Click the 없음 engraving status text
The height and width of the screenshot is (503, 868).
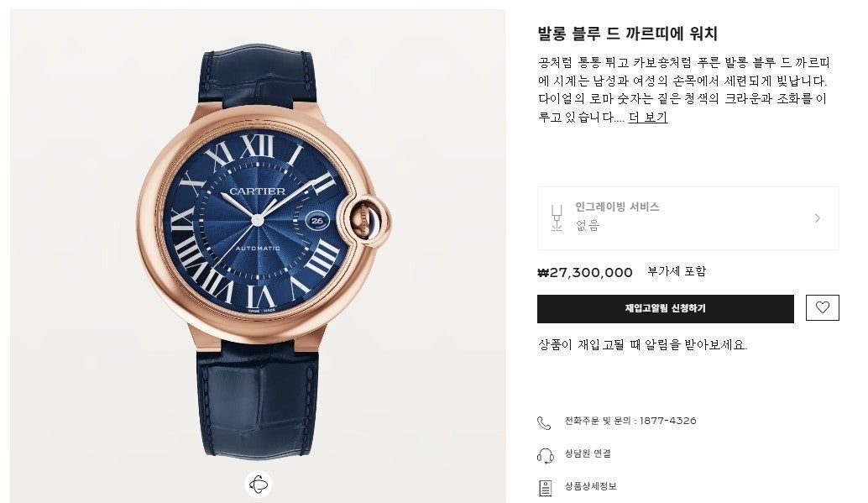click(x=588, y=225)
